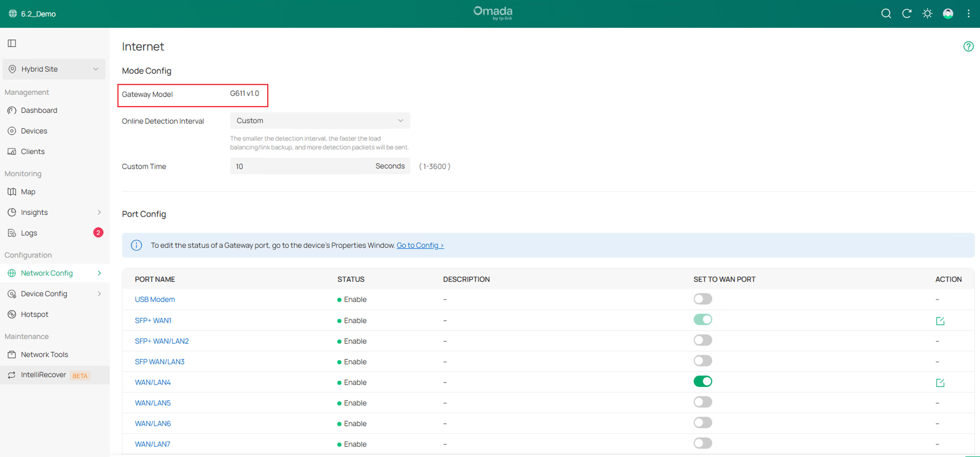Screen dimensions: 980x457
Task: Follow the Go to Config link
Action: (420, 245)
